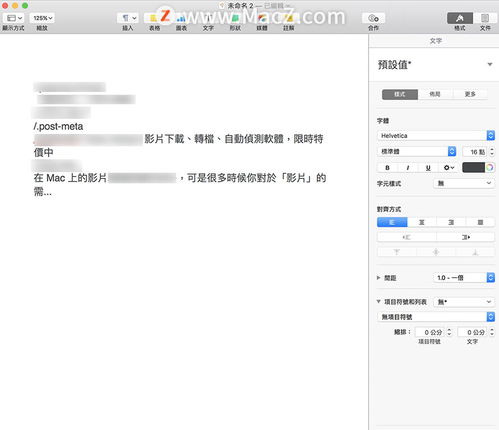Click the 合作 collaborate icon

(x=373, y=18)
